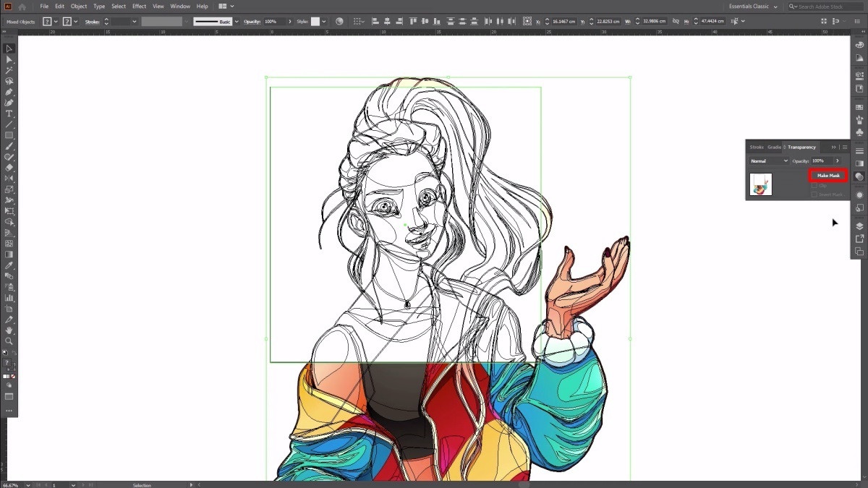The image size is (868, 488).
Task: Open the Edit menu
Action: click(60, 7)
